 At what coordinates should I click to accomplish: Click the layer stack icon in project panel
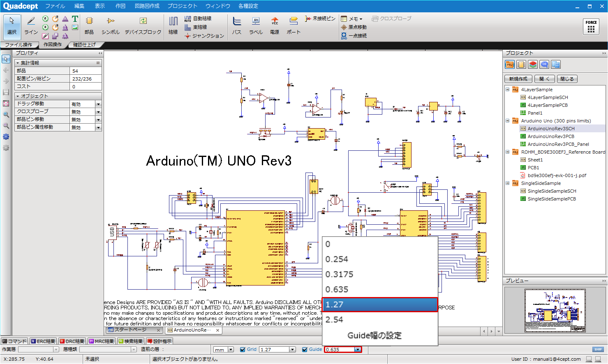click(533, 65)
